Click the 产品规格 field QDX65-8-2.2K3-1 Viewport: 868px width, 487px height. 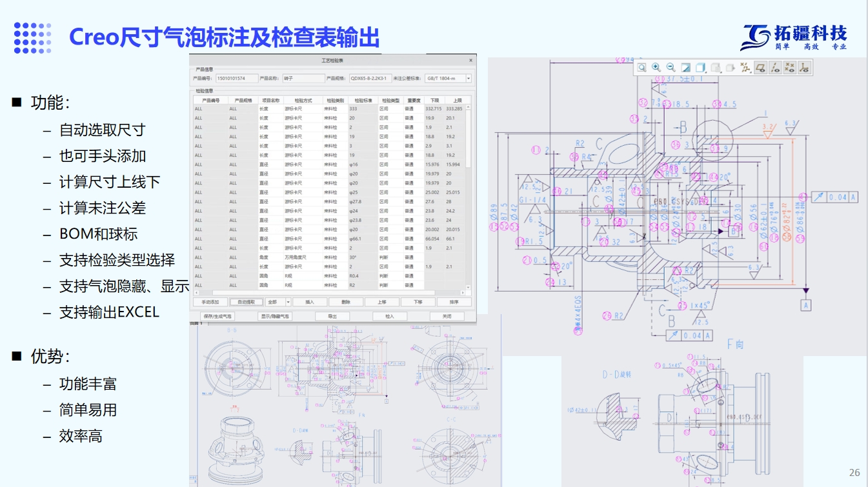370,78
